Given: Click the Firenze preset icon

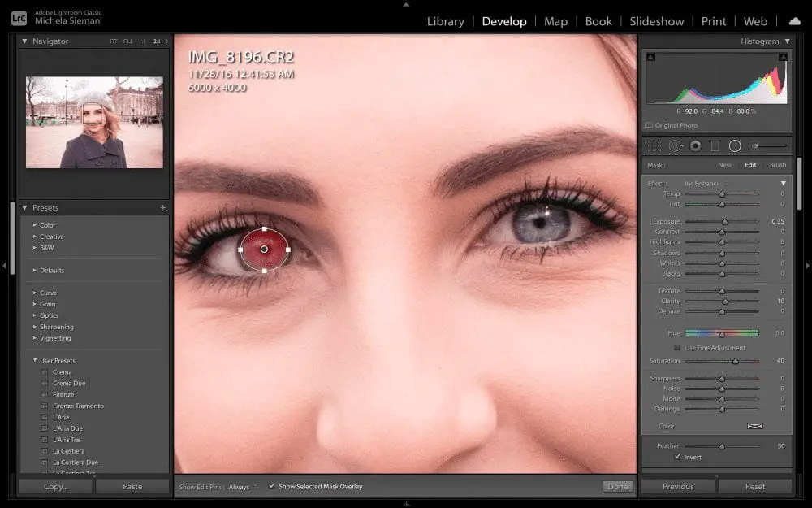Looking at the screenshot, I should (x=45, y=395).
